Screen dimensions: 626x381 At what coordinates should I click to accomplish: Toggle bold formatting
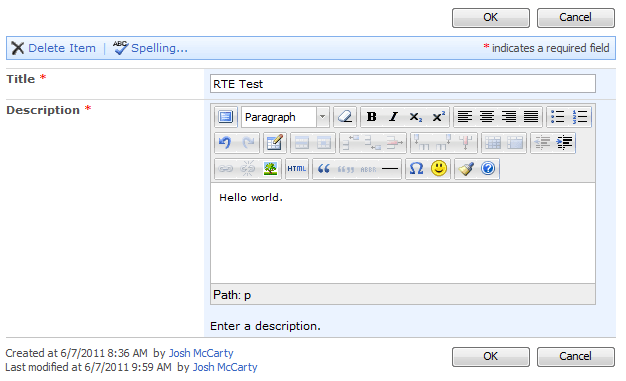coord(372,117)
